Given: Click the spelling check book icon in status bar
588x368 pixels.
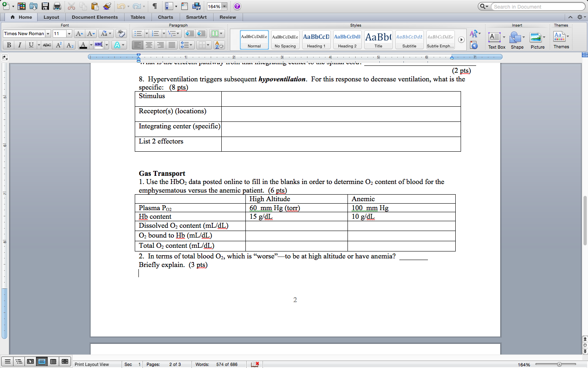Looking at the screenshot, I should point(255,364).
